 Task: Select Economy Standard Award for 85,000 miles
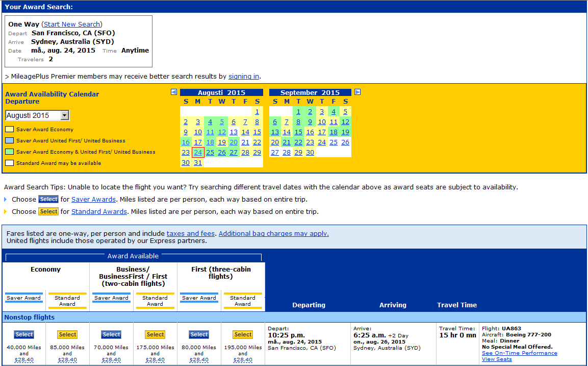click(67, 335)
